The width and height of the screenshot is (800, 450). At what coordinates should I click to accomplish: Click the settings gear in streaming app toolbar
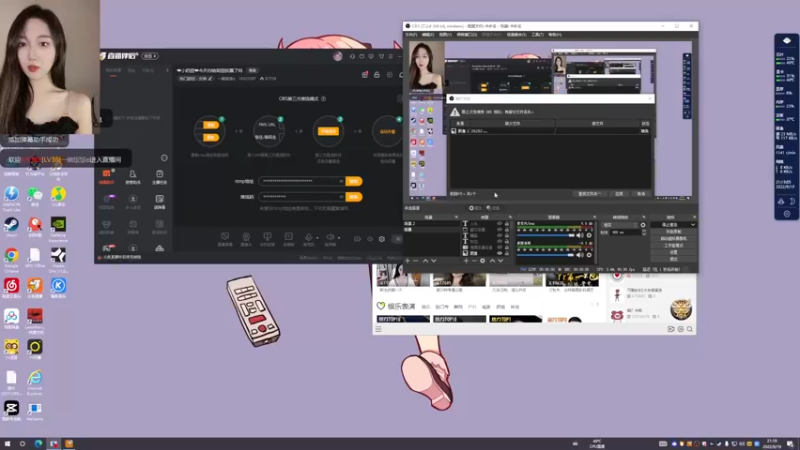[382, 239]
